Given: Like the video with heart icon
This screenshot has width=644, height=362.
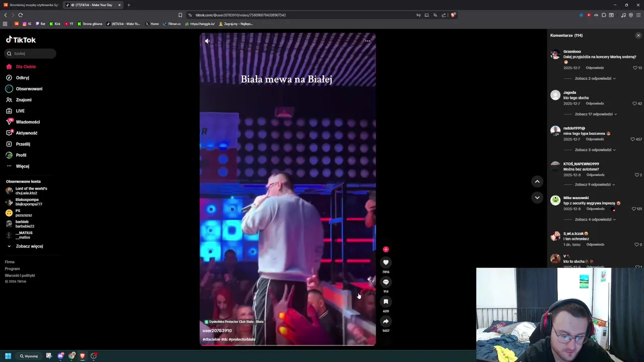Looking at the screenshot, I should tap(386, 262).
